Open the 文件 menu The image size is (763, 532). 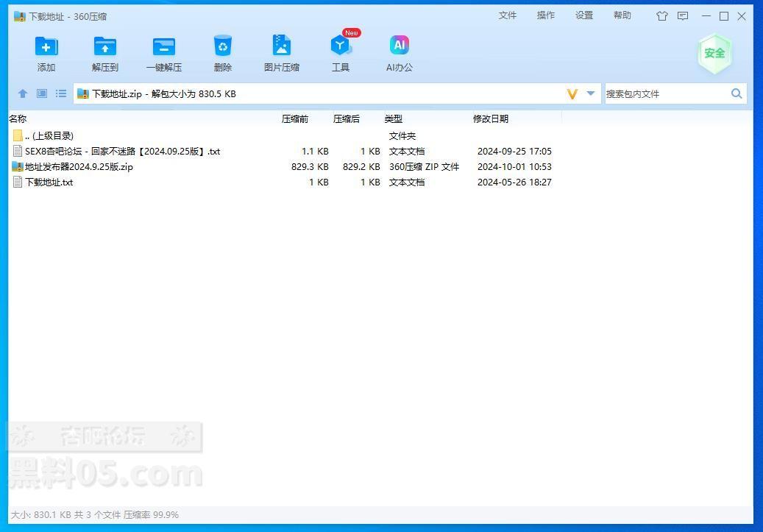pyautogui.click(x=507, y=15)
